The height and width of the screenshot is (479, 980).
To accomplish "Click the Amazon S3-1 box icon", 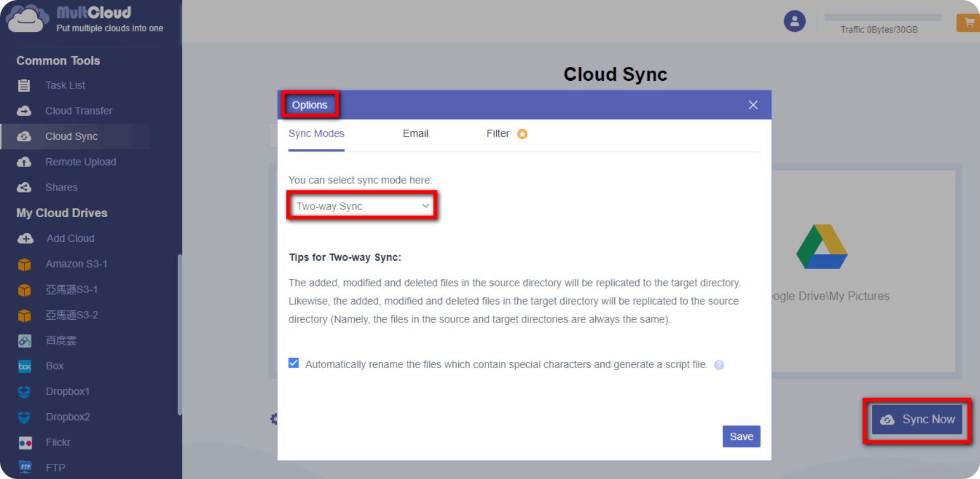I will 24,264.
